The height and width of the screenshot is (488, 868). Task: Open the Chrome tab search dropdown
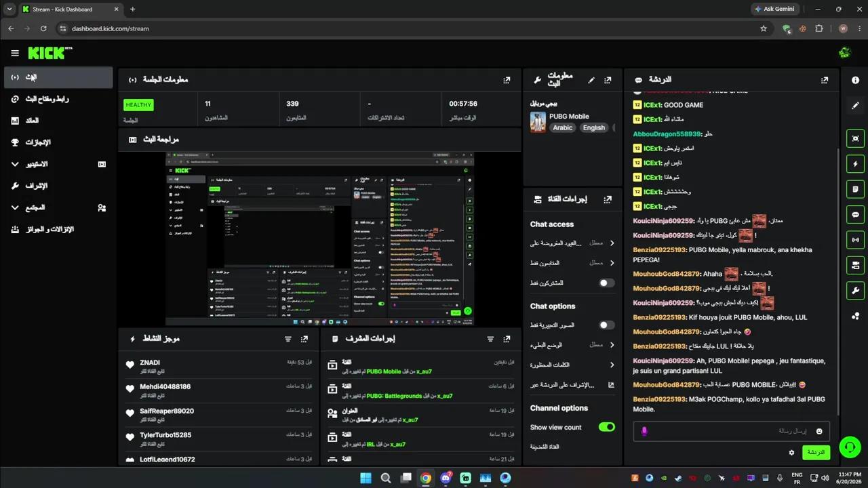(9, 9)
